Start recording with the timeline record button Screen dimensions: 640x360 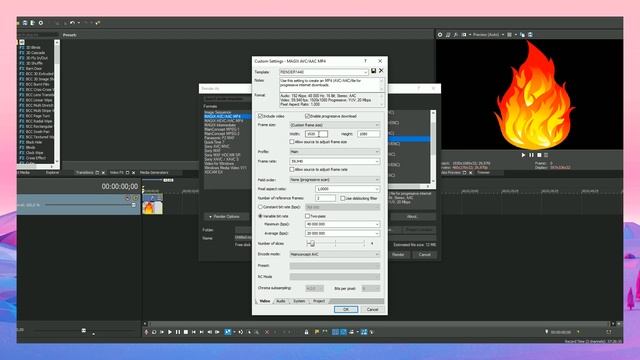(146, 332)
